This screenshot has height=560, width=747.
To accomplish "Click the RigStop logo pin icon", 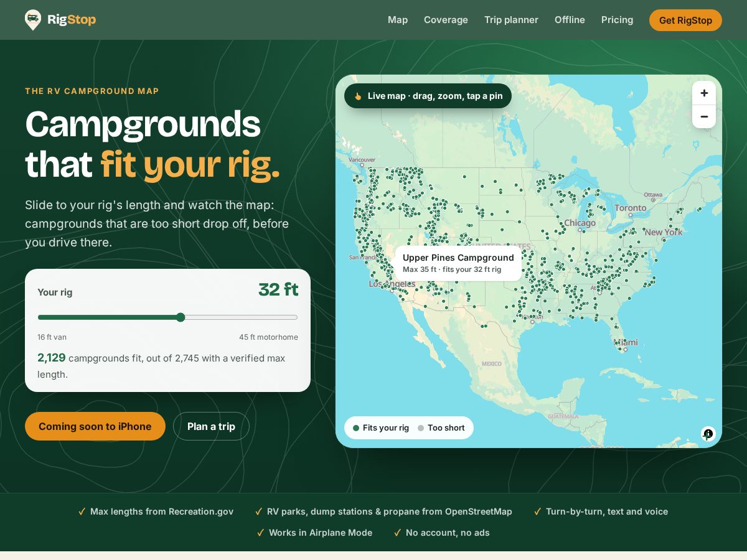I will coord(33,20).
